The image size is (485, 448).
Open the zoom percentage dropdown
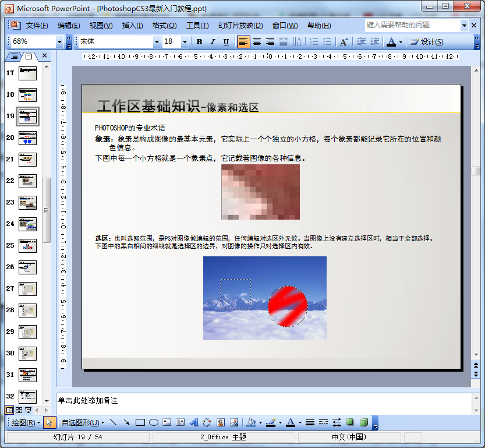pyautogui.click(x=59, y=41)
